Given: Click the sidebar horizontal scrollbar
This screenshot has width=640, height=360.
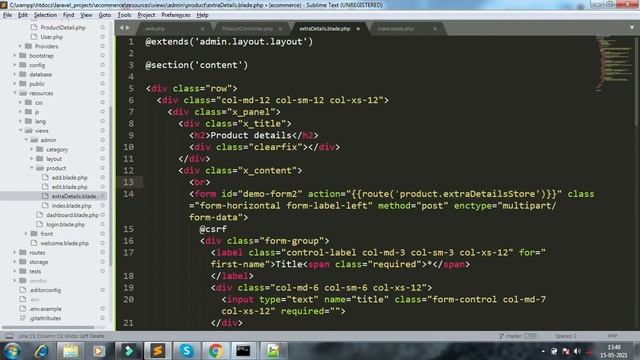Looking at the screenshot, I should tap(48, 327).
